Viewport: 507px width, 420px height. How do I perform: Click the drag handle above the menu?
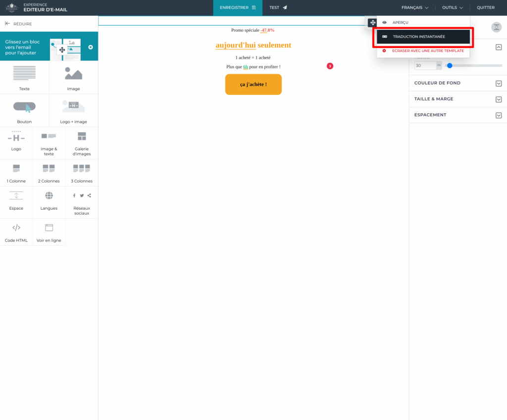pos(372,22)
